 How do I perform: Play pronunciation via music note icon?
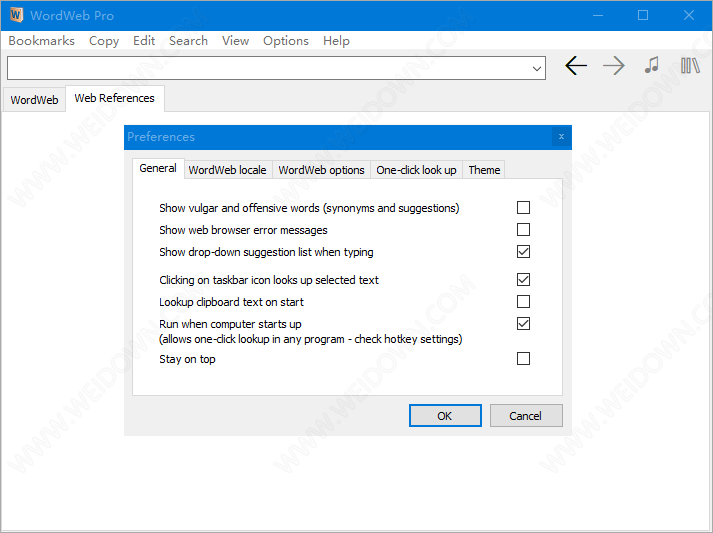[652, 65]
